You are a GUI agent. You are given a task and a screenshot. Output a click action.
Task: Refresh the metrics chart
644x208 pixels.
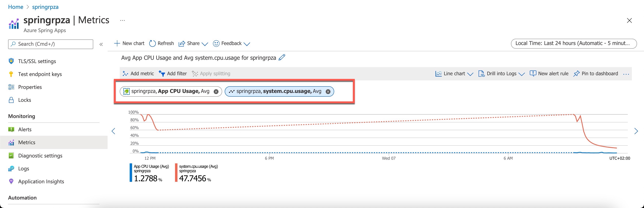162,43
